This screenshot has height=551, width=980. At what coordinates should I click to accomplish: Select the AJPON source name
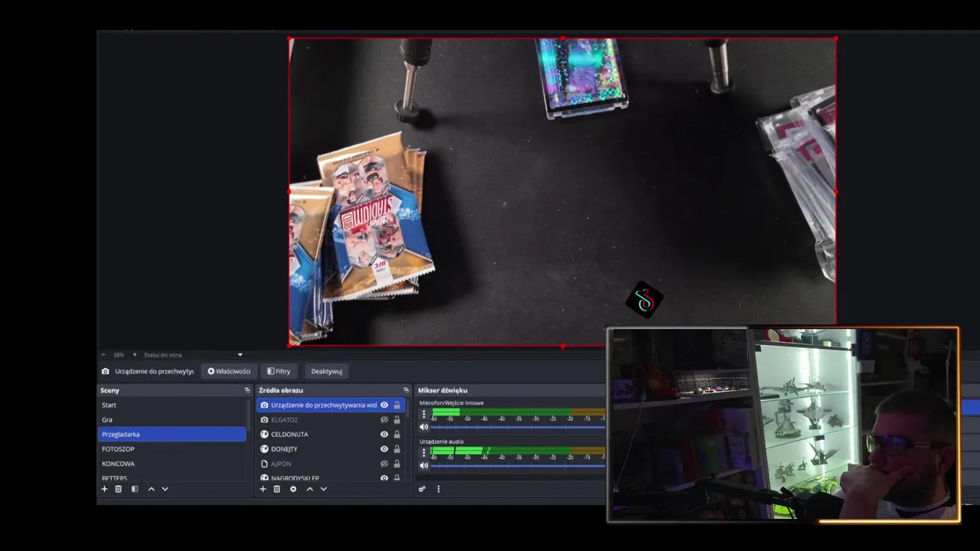[x=281, y=463]
